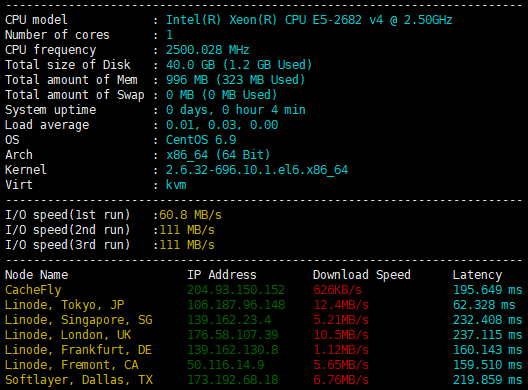Select IP address 50.116.14.9

[226, 365]
